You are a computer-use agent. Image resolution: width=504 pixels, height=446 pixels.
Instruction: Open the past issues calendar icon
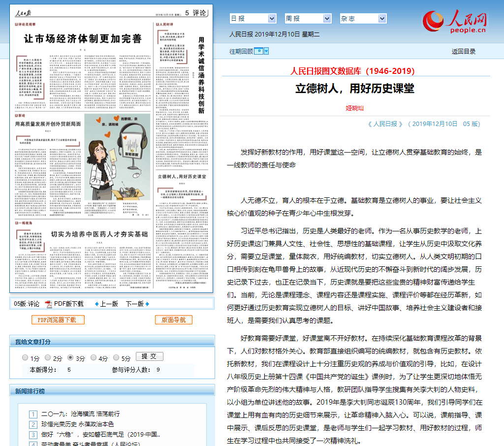(258, 51)
